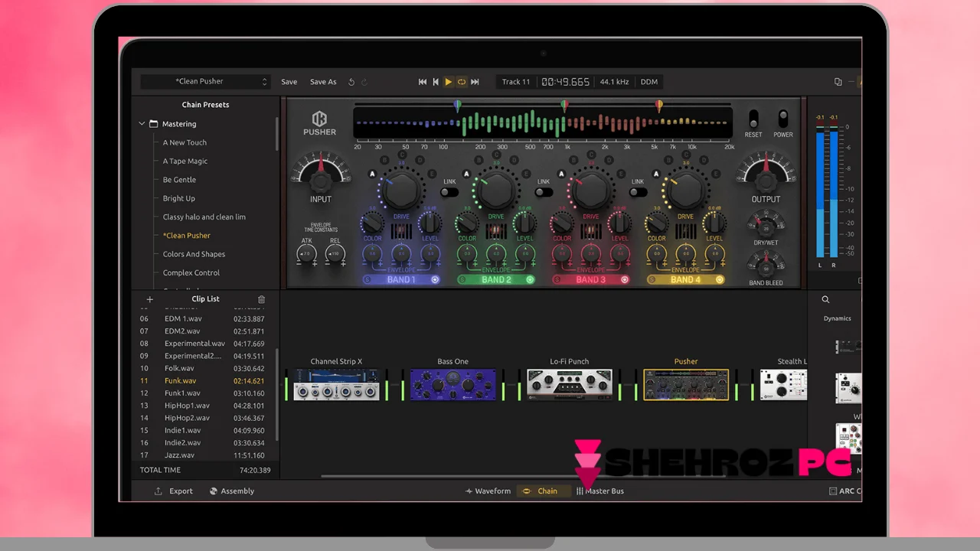Image resolution: width=980 pixels, height=551 pixels.
Task: Flip the RESET switch
Action: pos(753,119)
